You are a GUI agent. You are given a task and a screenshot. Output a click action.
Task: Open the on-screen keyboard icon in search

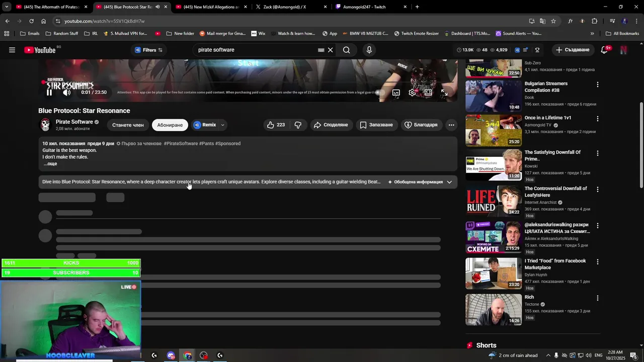pyautogui.click(x=321, y=50)
